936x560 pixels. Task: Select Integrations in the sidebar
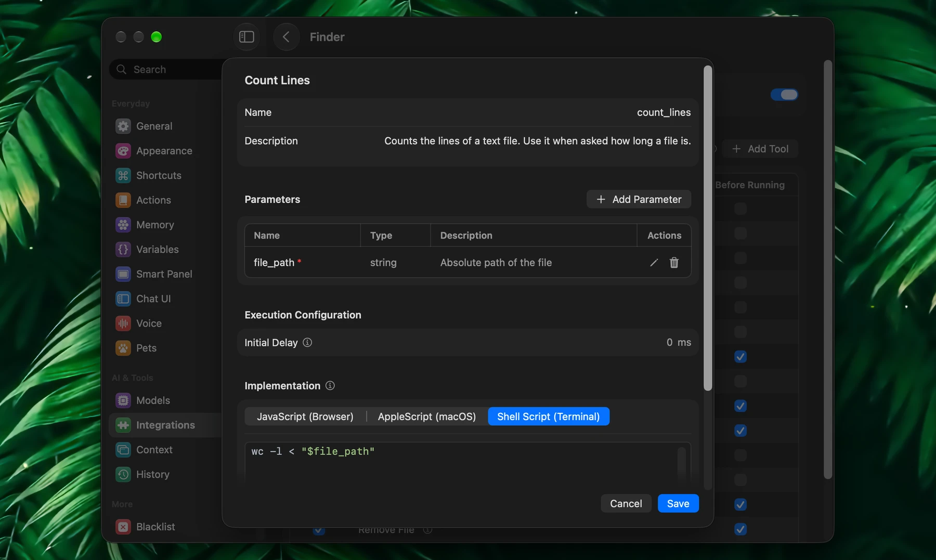point(165,425)
